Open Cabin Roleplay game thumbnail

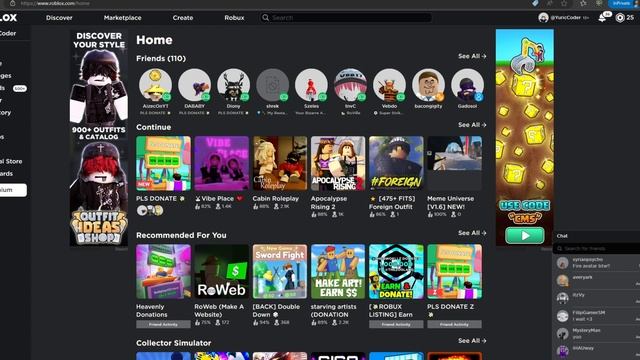coord(280,163)
